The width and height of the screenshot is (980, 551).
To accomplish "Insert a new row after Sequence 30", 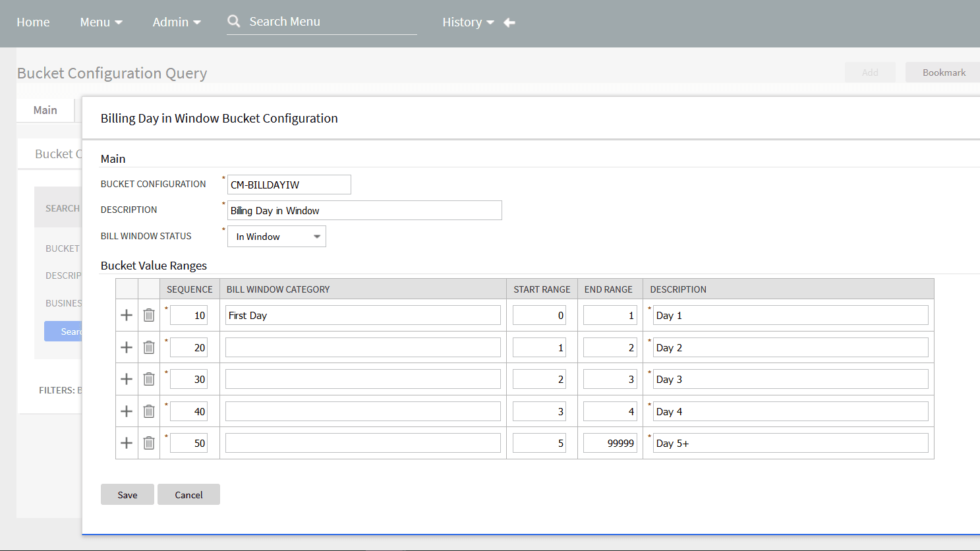I will (x=127, y=379).
